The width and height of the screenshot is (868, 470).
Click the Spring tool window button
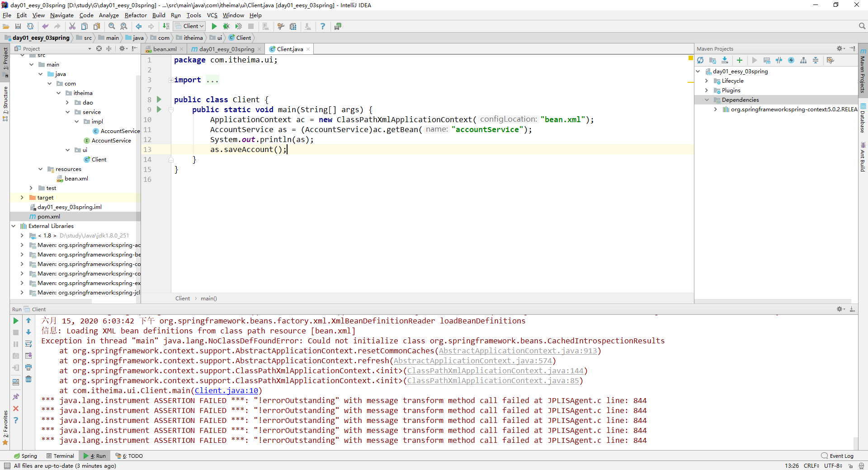[x=26, y=456]
